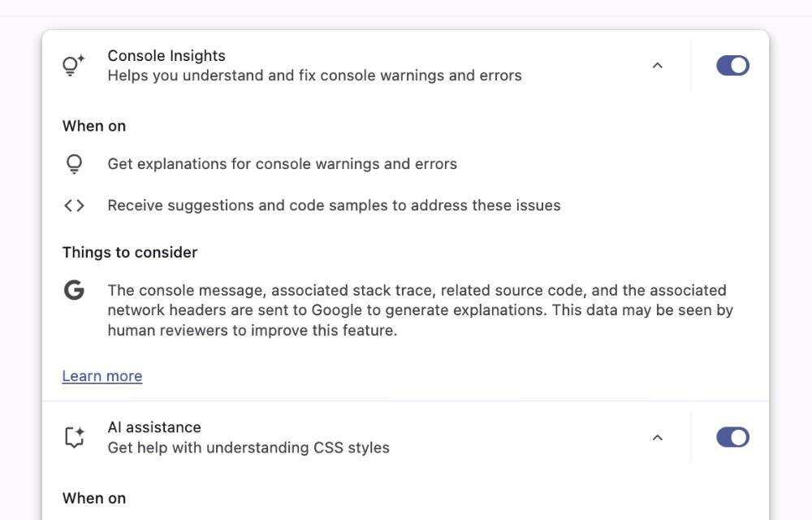812x520 pixels.
Task: Click 'Get help with understanding CSS styles'
Action: (x=248, y=448)
